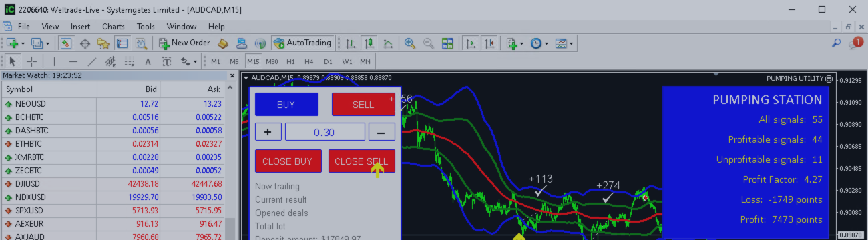Expand the Profiles dropdown arrow
This screenshot has width=868, height=240.
click(x=47, y=43)
